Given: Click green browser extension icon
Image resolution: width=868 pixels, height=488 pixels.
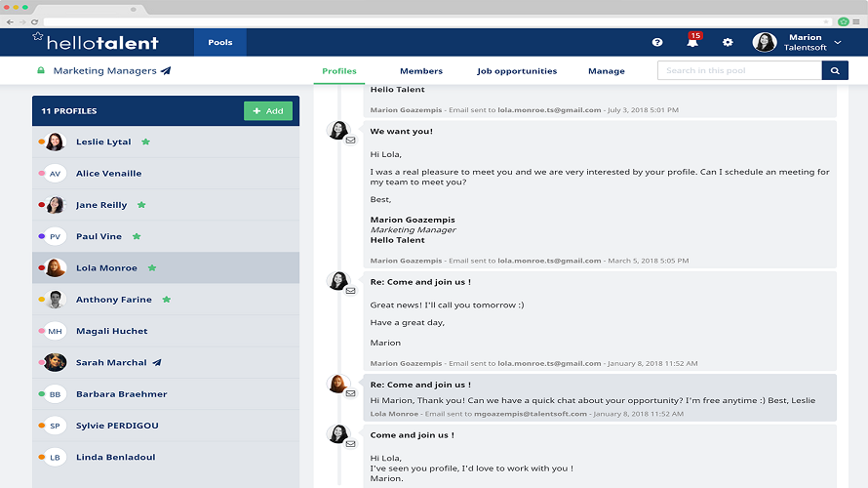Looking at the screenshot, I should tap(843, 21).
